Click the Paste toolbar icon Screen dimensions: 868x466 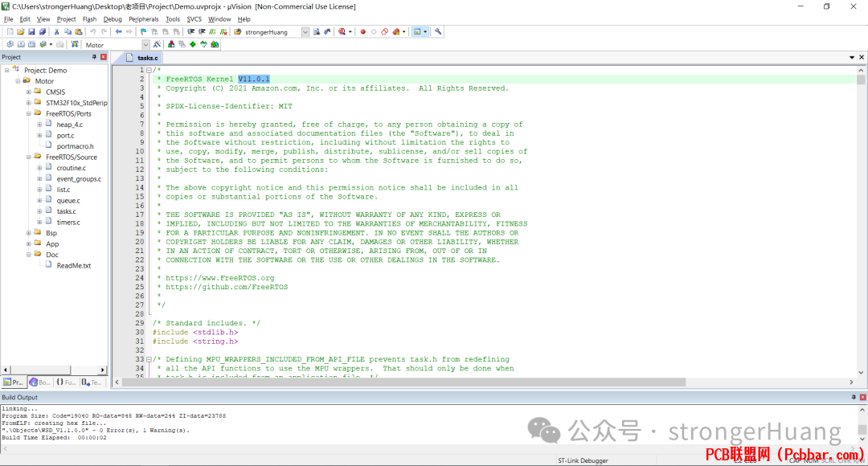pos(78,32)
